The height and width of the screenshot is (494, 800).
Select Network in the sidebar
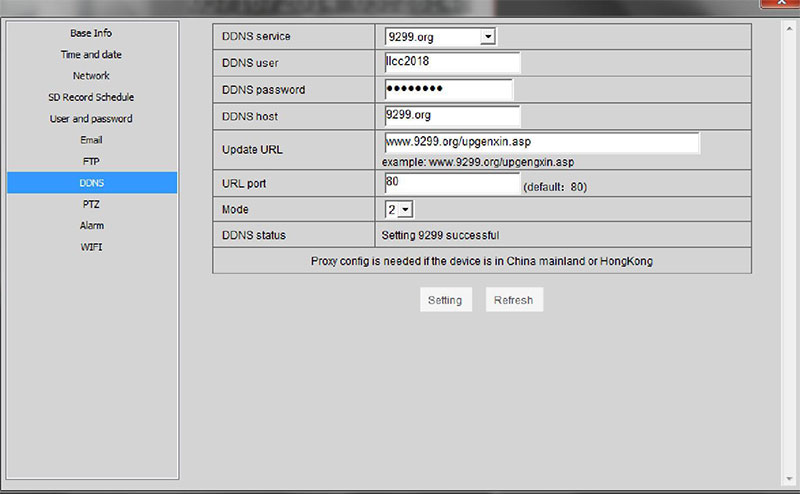coord(91,76)
